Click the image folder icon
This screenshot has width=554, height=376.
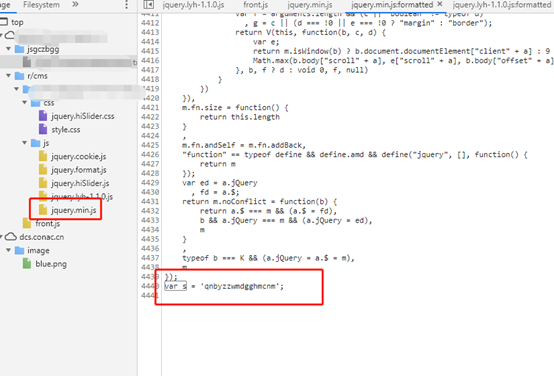(19, 251)
